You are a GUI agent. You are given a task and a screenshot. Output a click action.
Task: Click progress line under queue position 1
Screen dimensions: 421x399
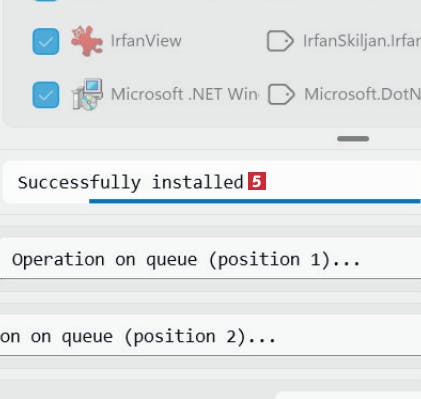tap(210, 278)
